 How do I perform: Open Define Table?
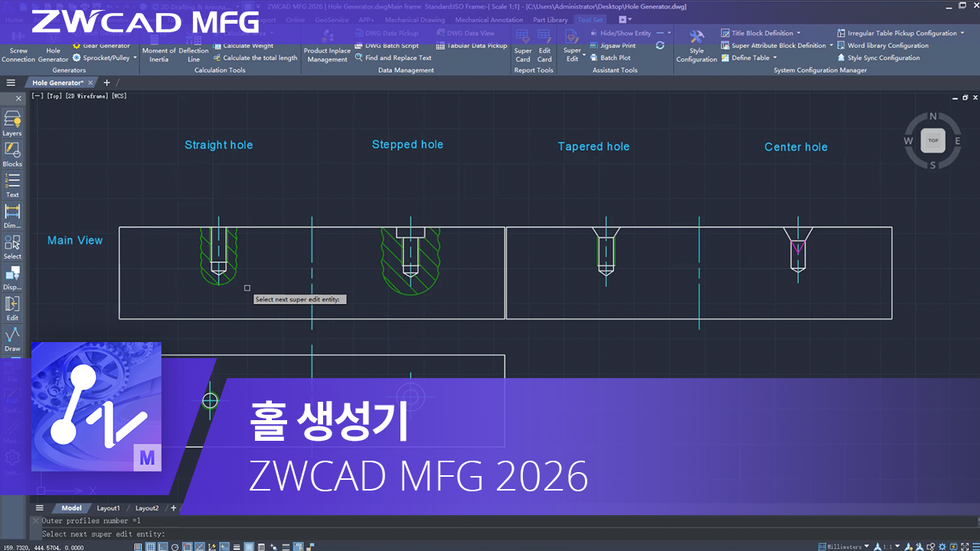pos(745,58)
